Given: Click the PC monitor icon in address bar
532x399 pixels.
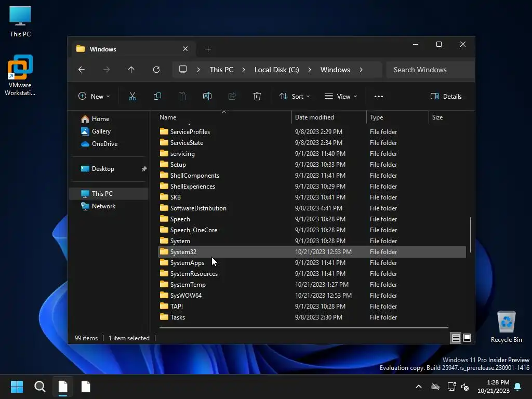Looking at the screenshot, I should click(183, 70).
